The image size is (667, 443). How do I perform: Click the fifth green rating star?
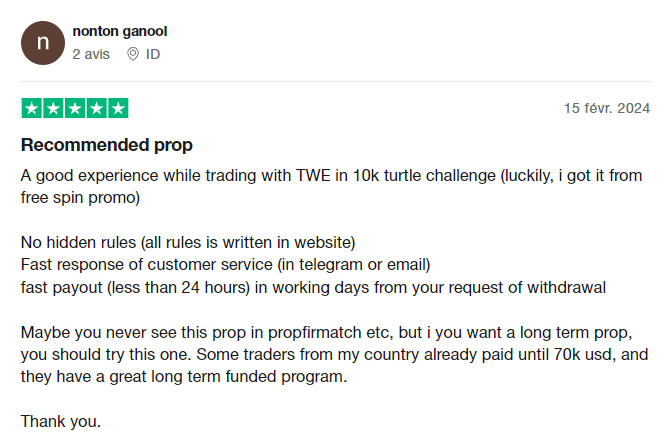pyautogui.click(x=118, y=108)
